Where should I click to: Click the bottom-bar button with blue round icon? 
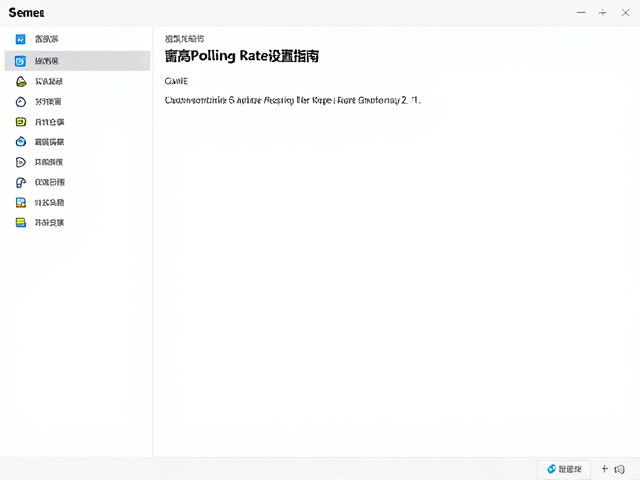point(564,469)
